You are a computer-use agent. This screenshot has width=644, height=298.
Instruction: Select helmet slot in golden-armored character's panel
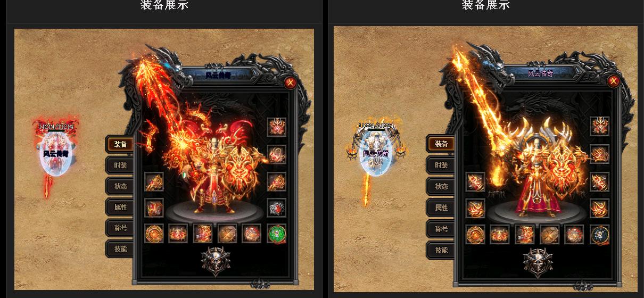click(x=600, y=127)
